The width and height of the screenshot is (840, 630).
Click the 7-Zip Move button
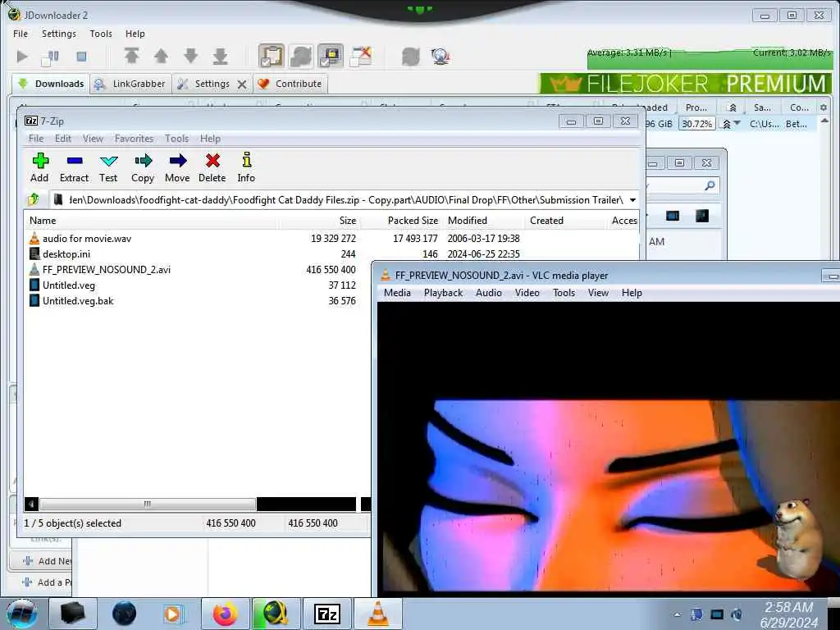pos(177,167)
